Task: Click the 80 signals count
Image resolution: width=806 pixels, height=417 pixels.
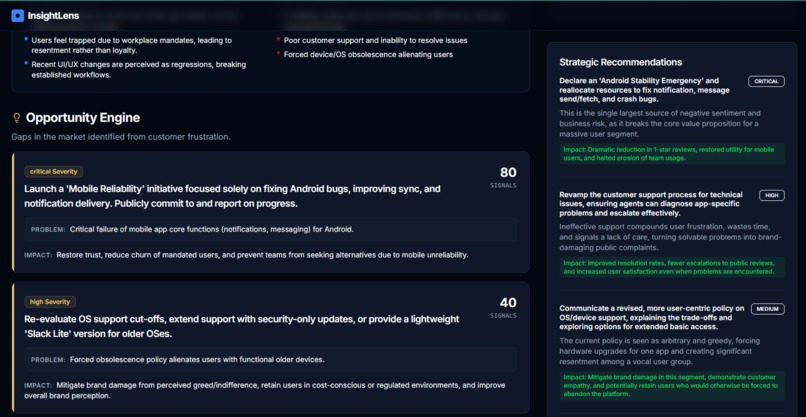Action: (508, 172)
